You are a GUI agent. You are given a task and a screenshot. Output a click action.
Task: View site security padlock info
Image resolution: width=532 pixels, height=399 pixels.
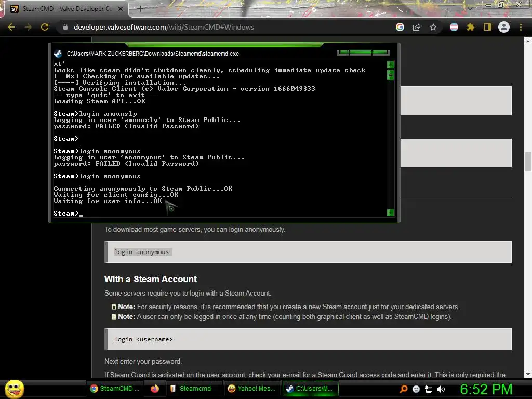tap(65, 27)
